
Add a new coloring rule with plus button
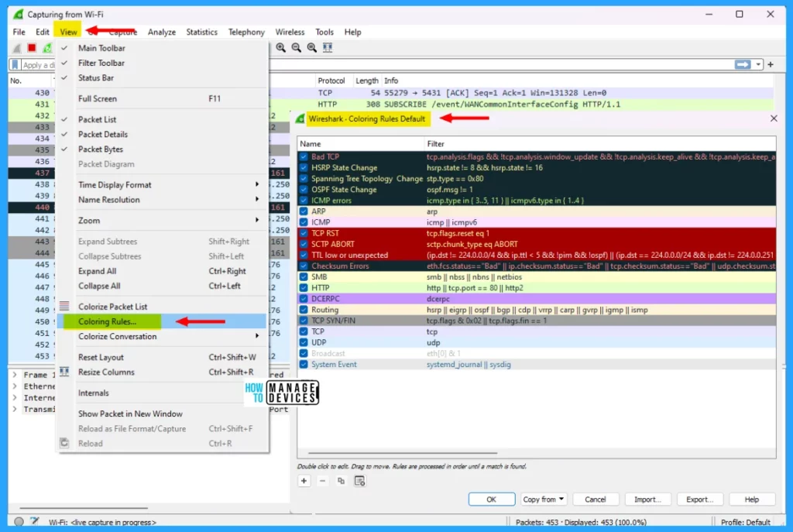pyautogui.click(x=304, y=481)
